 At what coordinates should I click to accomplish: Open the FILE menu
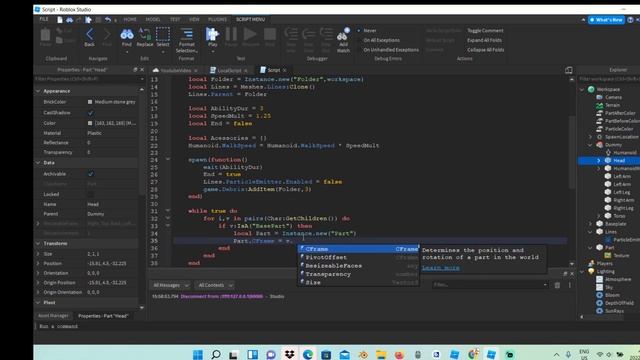tap(44, 19)
